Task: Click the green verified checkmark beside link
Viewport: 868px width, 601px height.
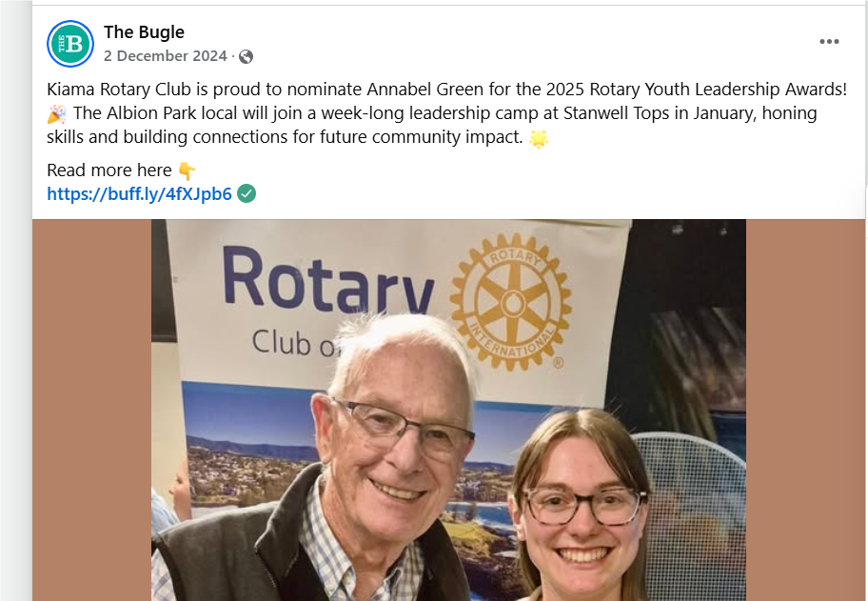Action: coord(247,194)
